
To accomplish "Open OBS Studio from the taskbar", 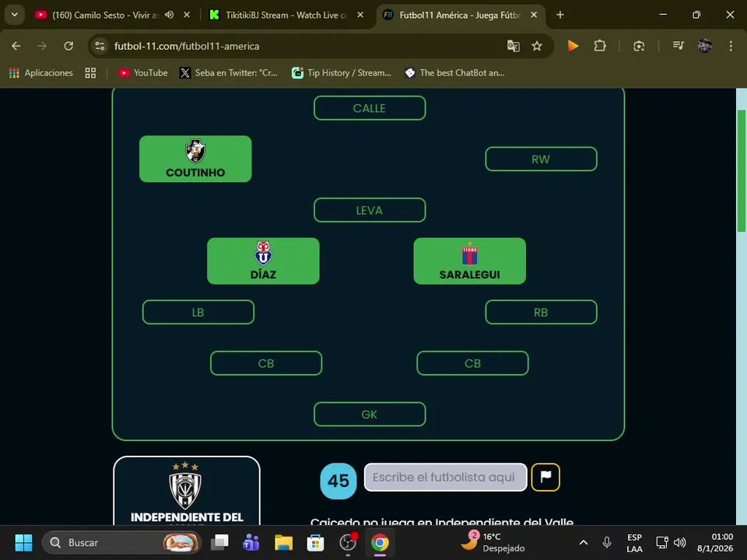I will coord(348,542).
